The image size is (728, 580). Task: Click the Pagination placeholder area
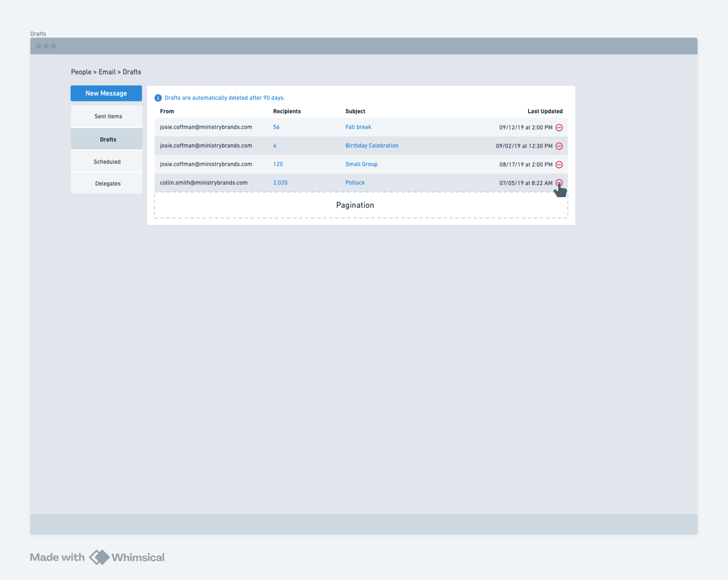coord(361,205)
